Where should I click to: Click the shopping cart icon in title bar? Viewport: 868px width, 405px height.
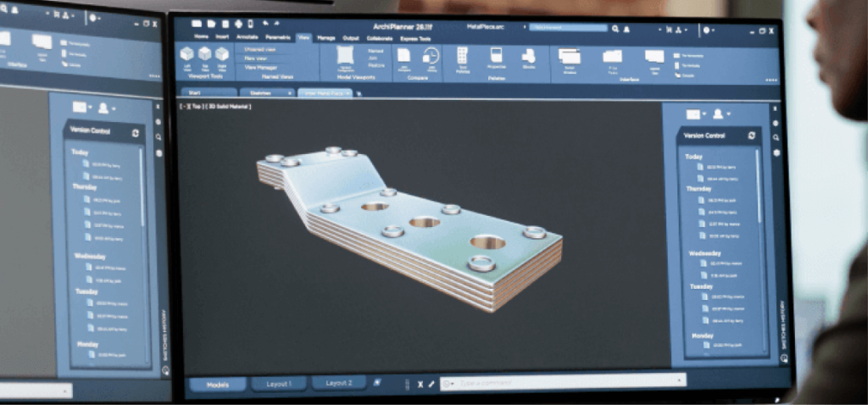670,30
